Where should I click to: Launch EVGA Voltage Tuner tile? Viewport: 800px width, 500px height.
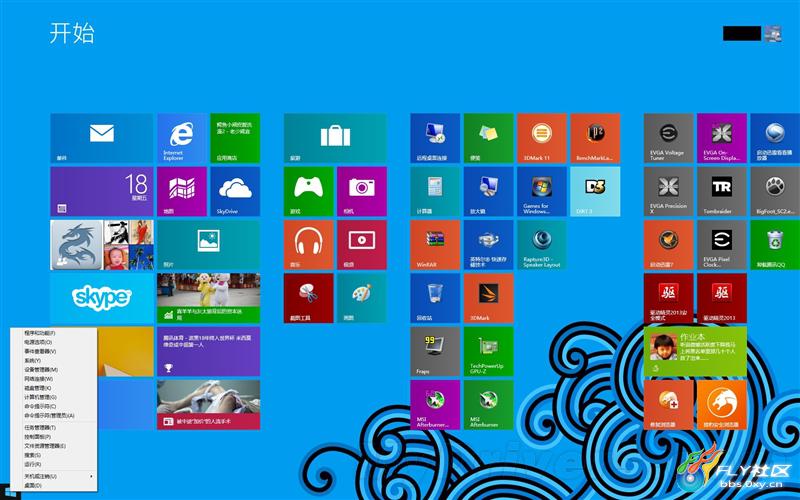(x=668, y=138)
